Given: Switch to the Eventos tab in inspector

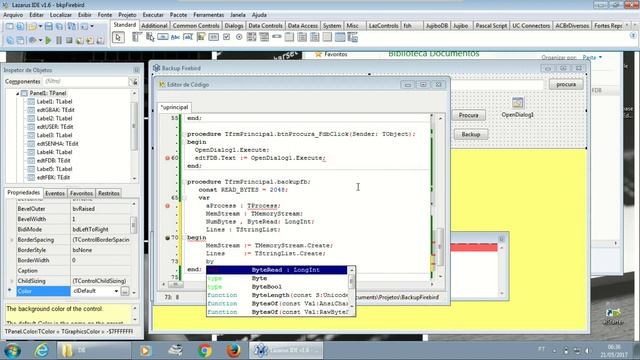Looking at the screenshot, I should tap(55, 193).
